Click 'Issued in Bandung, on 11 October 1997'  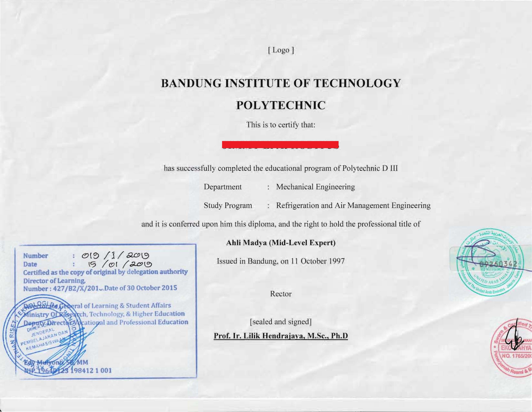click(281, 261)
